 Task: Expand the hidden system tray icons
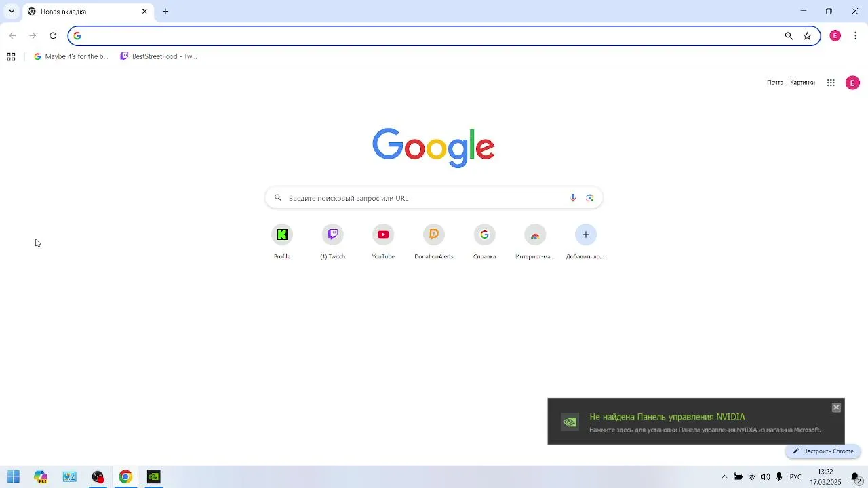724,477
